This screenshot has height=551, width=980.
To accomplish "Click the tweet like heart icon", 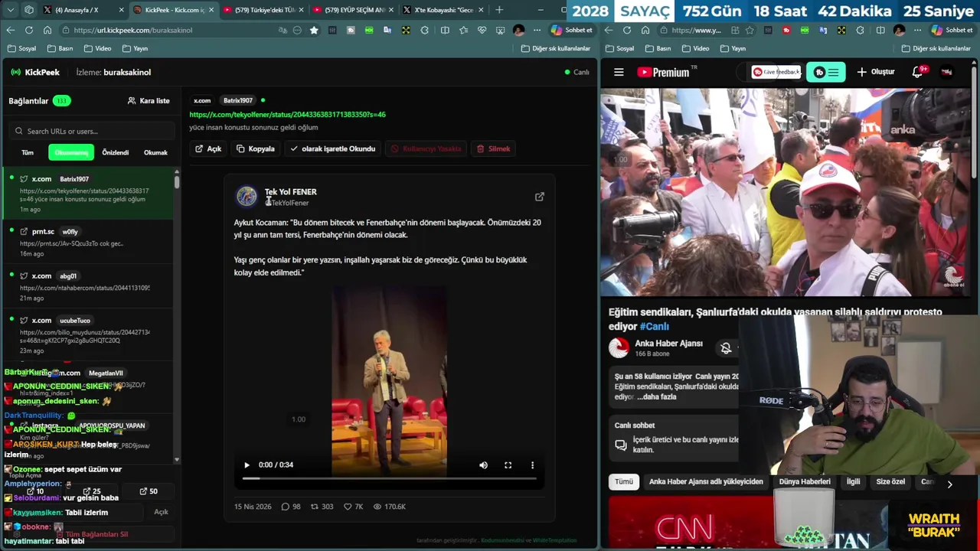I will (x=348, y=507).
